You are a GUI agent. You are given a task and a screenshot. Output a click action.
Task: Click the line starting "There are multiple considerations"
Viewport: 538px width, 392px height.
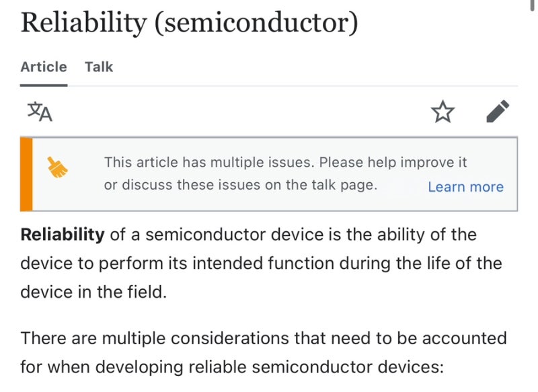[x=263, y=338]
